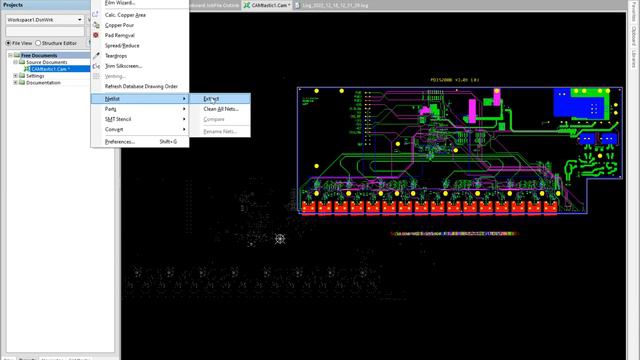Open the SMT Stencil menu entry
Screen dimensions: 640x360
140,119
